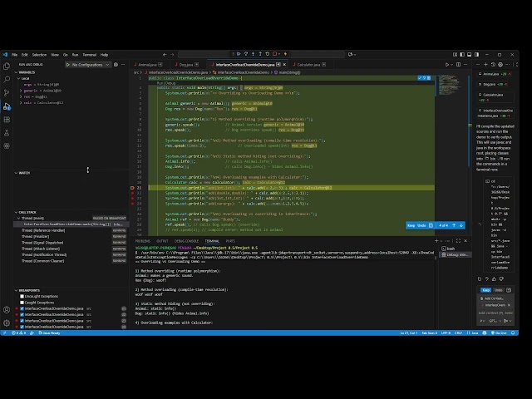This screenshot has height=399, width=532.
Task: Open the Search view in activity bar
Action: click(x=6, y=78)
